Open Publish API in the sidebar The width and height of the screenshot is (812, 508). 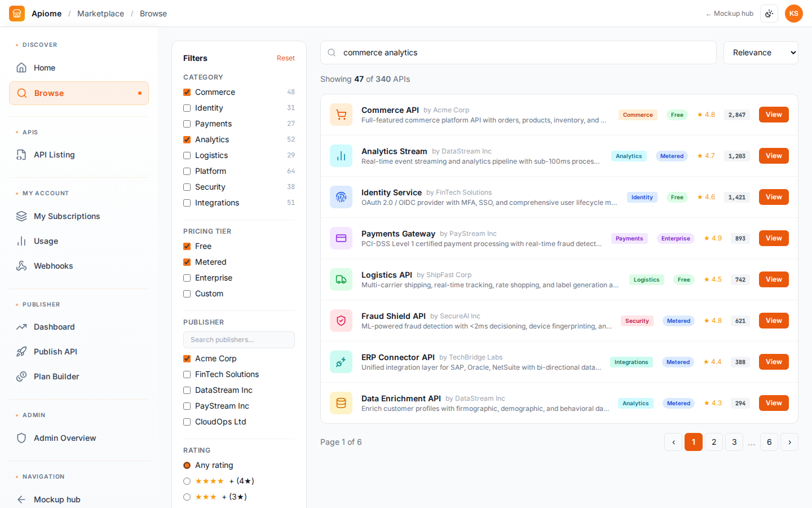[x=79, y=352]
